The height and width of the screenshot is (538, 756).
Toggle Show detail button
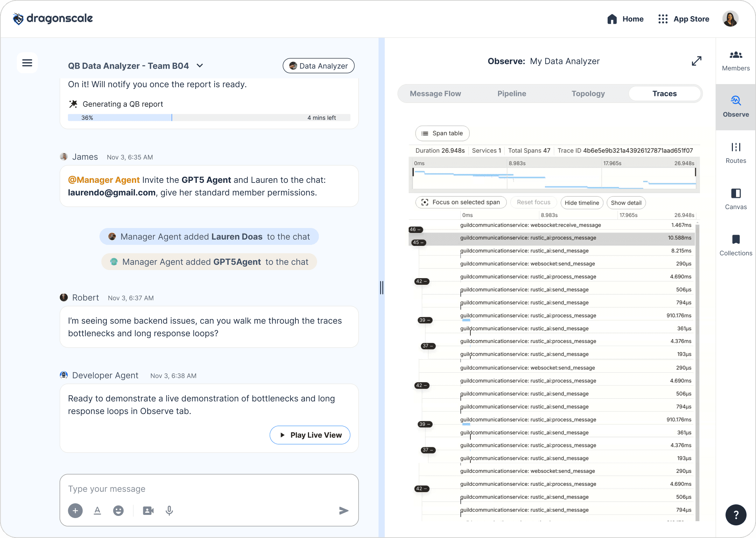point(626,202)
